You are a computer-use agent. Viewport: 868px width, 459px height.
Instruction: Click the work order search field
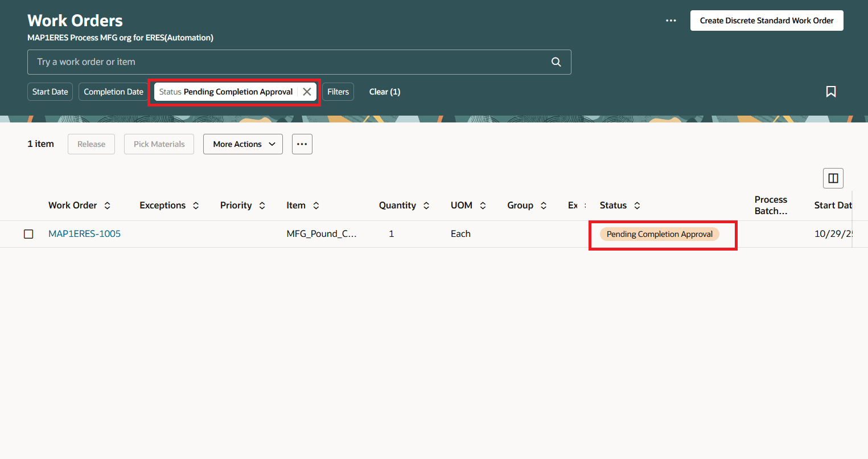click(x=299, y=62)
